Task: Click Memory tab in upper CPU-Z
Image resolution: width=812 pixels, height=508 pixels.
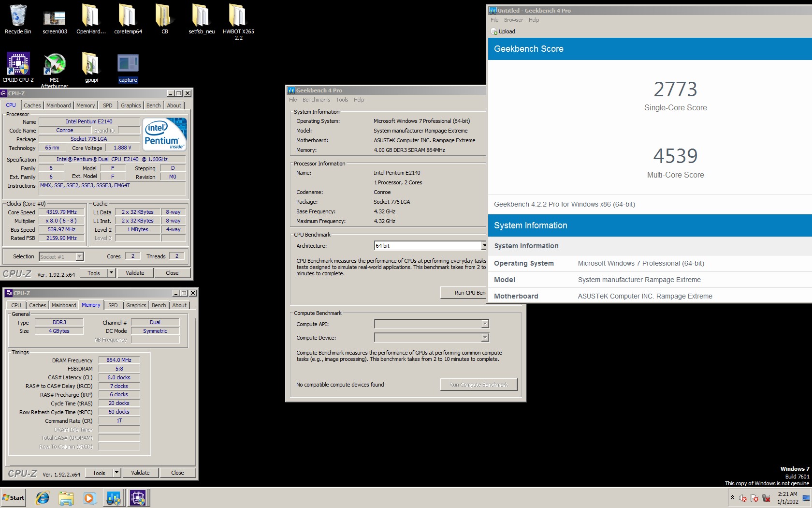Action: [x=85, y=105]
